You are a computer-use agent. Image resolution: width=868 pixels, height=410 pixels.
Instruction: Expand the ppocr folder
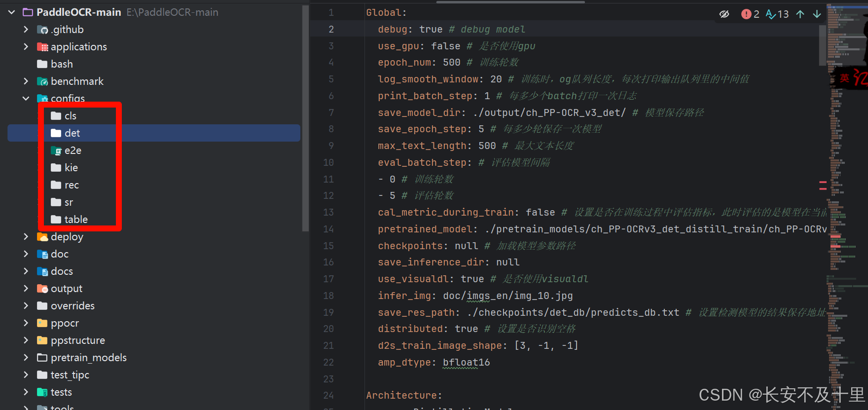(26, 323)
